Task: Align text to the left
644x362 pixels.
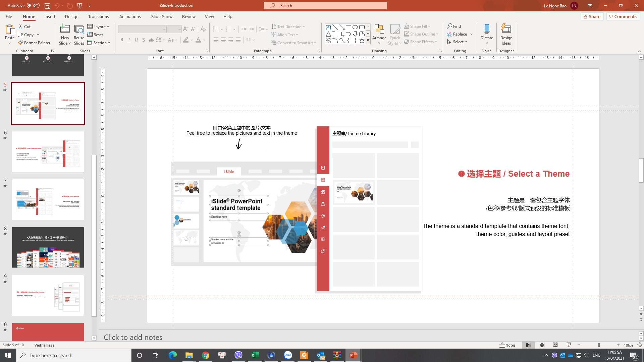Action: coord(216,40)
